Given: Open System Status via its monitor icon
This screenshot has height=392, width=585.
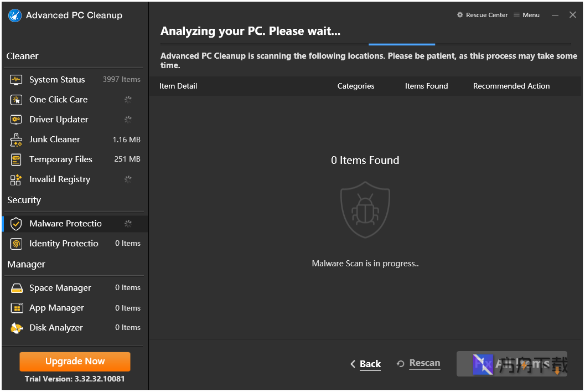Looking at the screenshot, I should pos(16,80).
